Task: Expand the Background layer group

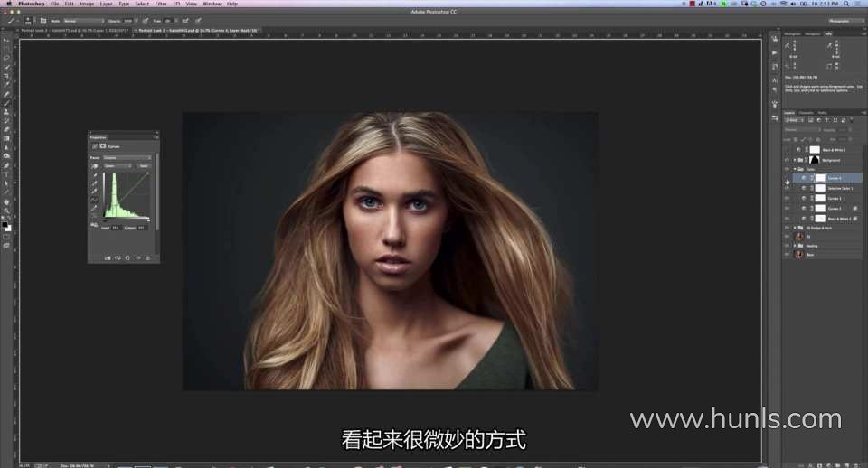Action: [x=796, y=160]
